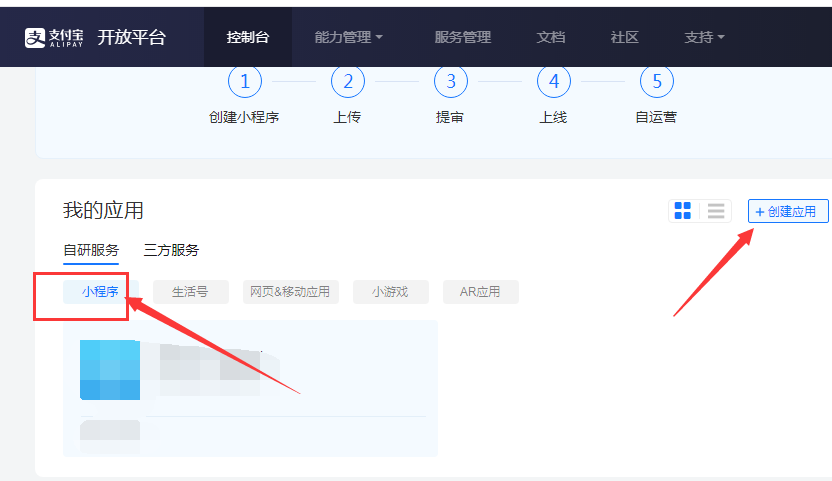Click step 4 circle 上线

coord(554,81)
